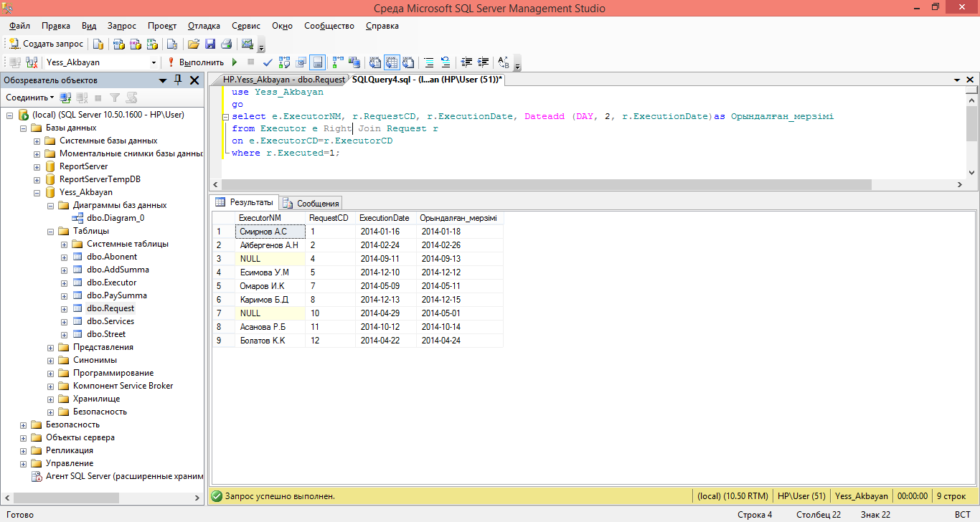
Task: Open the Yess_Akbayan database dropdown
Action: click(154, 62)
